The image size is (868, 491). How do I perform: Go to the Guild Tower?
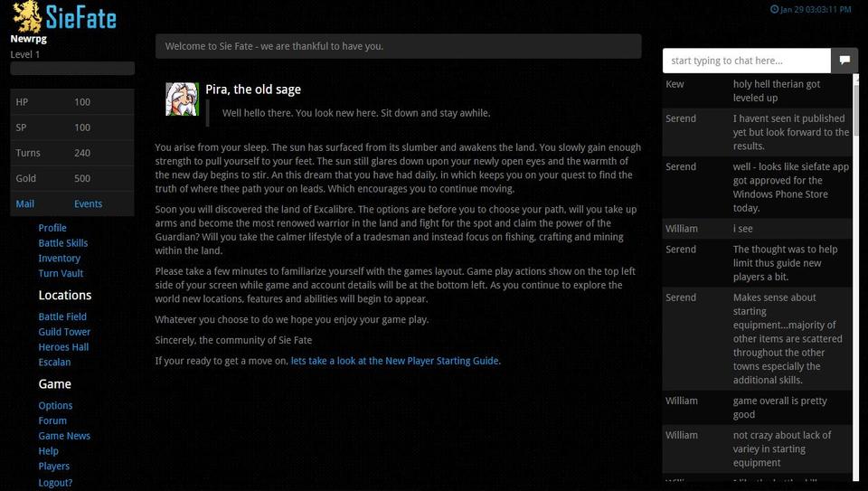tap(64, 332)
